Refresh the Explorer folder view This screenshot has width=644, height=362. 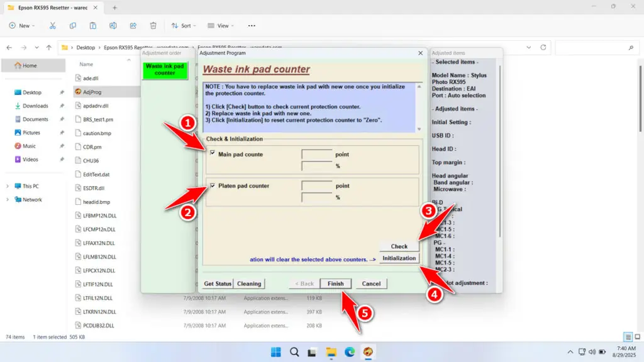coord(543,48)
